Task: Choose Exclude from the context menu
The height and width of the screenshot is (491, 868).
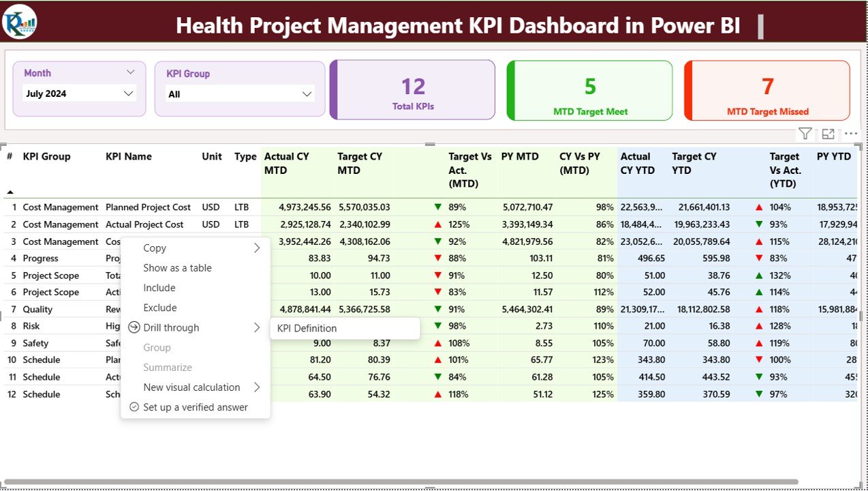Action: click(160, 308)
